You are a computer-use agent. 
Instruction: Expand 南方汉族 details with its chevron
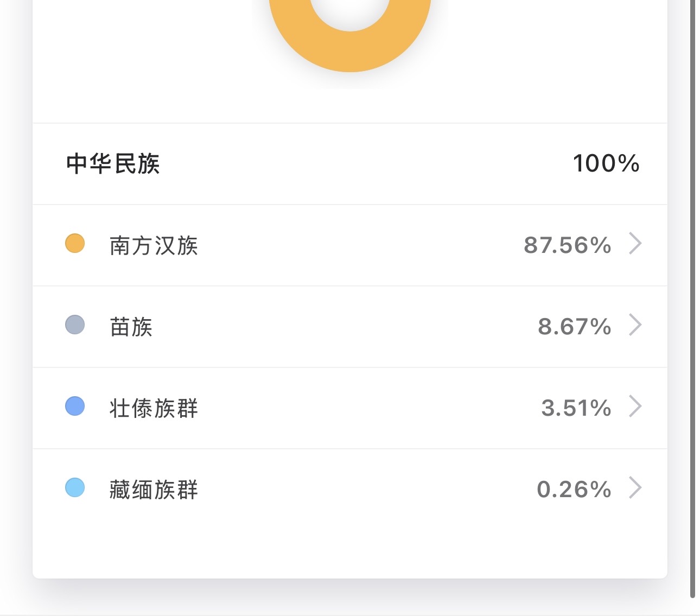click(635, 244)
